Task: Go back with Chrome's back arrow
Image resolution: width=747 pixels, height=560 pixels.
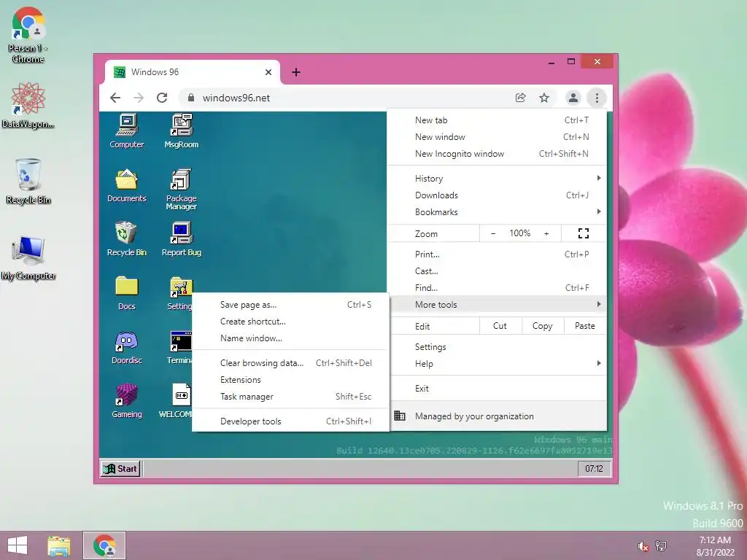Action: pos(115,98)
